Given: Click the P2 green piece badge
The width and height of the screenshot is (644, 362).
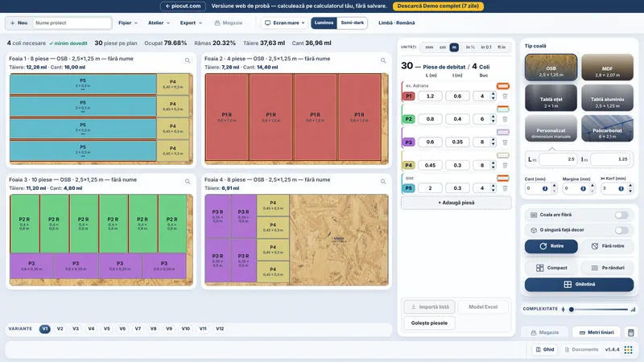Looking at the screenshot, I should click(409, 119).
